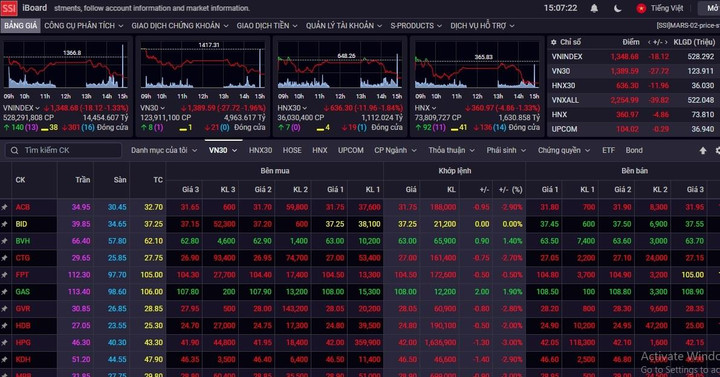Image resolution: width=720 pixels, height=377 pixels.
Task: Open the notifications bell
Action: click(594, 8)
